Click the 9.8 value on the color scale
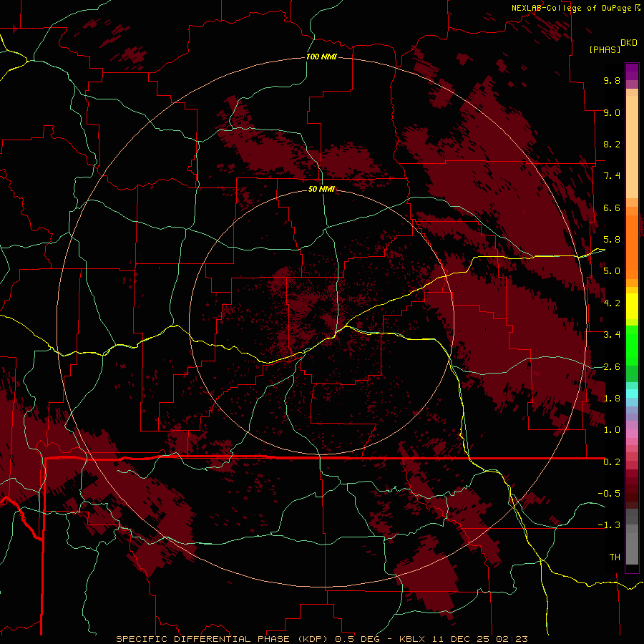 point(612,80)
